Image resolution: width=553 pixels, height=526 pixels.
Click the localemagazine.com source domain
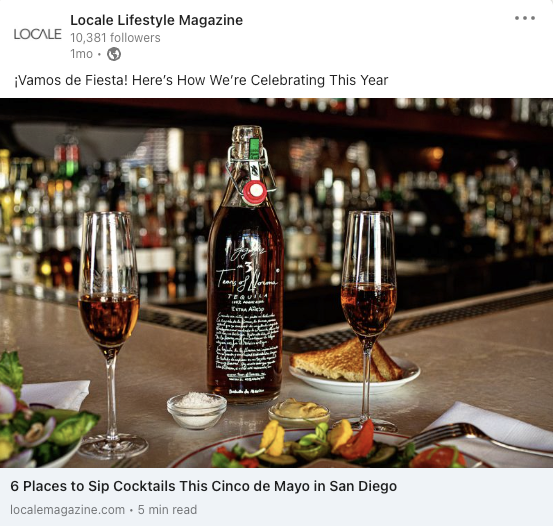67,510
